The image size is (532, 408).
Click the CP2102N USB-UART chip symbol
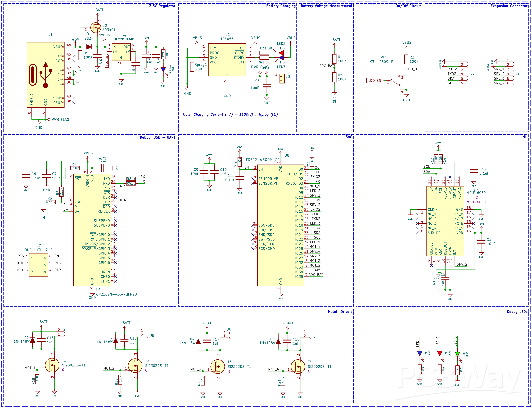pyautogui.click(x=92, y=230)
